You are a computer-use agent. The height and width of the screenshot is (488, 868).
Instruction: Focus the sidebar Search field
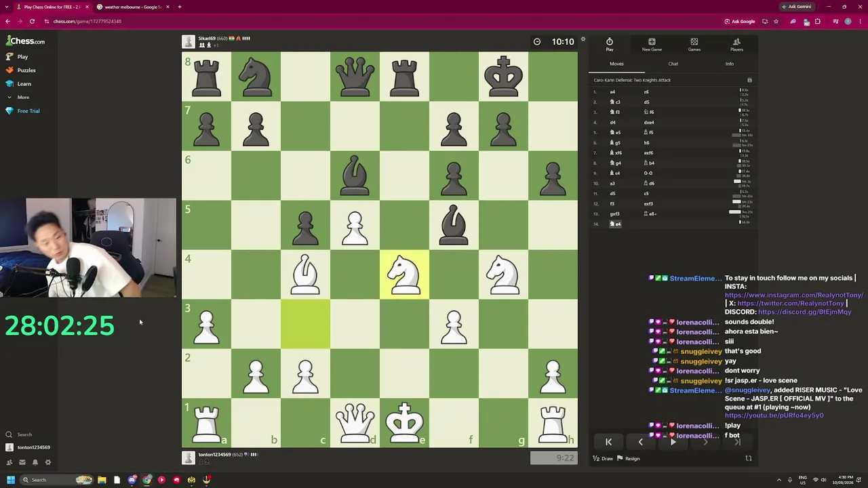(24, 434)
